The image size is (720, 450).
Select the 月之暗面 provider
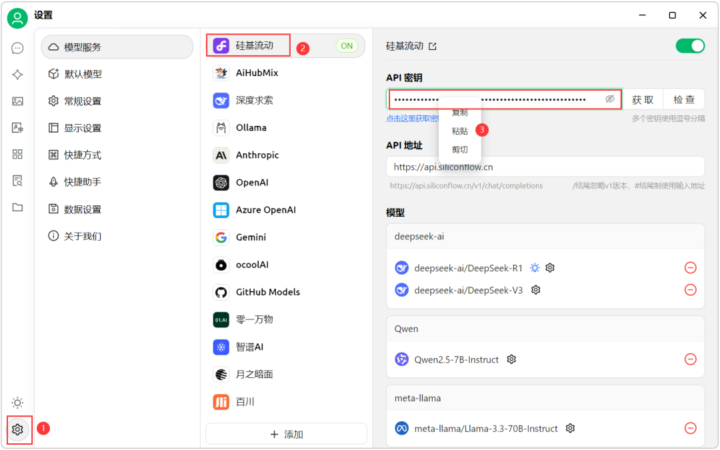coord(285,374)
